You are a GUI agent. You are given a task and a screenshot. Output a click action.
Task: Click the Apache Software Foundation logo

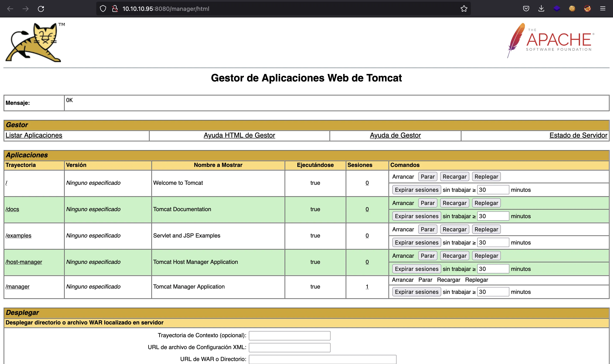point(550,41)
